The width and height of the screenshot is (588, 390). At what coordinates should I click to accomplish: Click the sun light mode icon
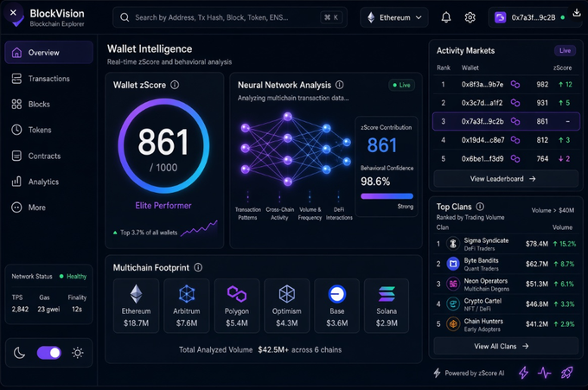pos(78,353)
